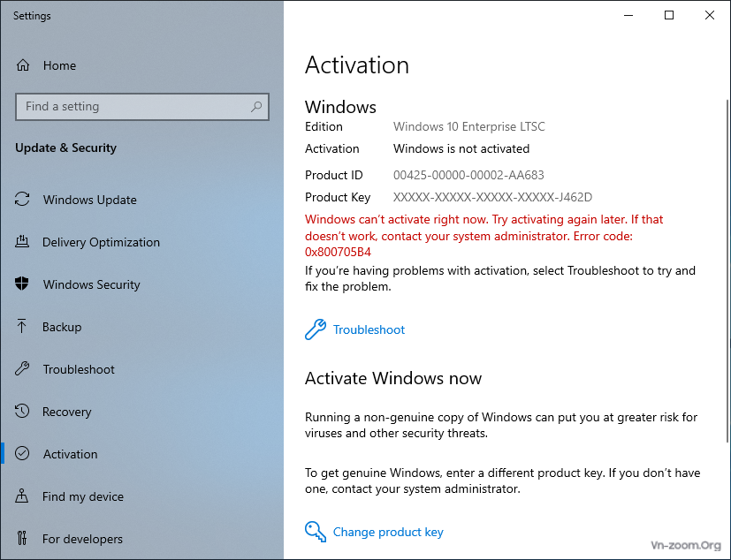Click the Update & Security sidebar heading
Viewport: 731px width, 560px height.
[65, 148]
